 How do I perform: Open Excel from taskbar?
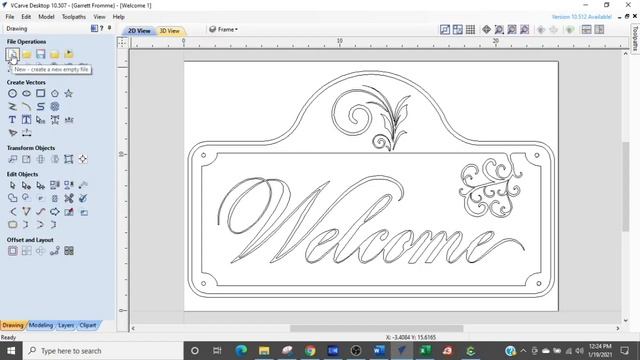click(x=424, y=351)
